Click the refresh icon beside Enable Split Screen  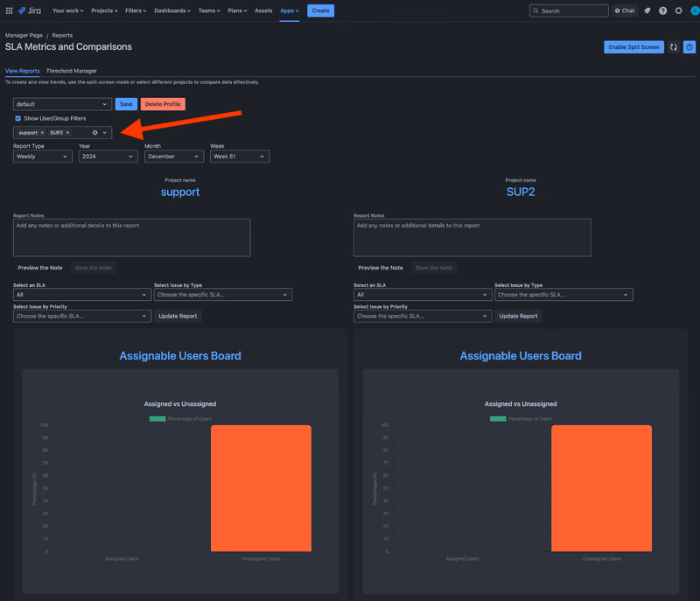click(x=674, y=47)
